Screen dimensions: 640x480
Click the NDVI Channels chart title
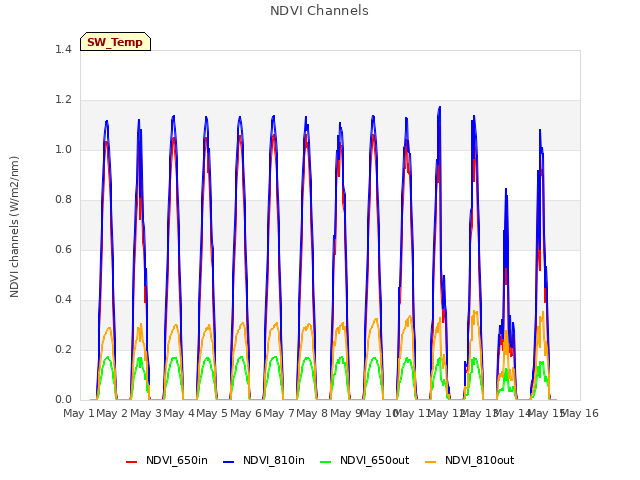[319, 11]
